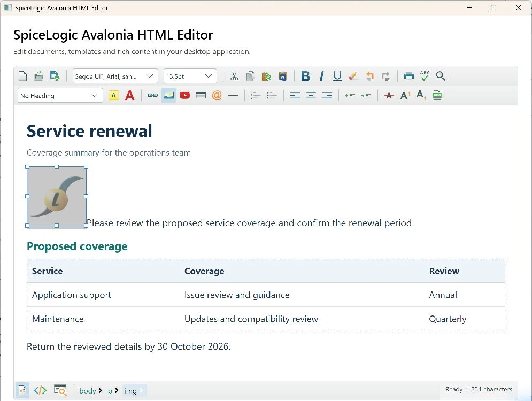
Task: Click the Coverage column header cell
Action: (303, 271)
